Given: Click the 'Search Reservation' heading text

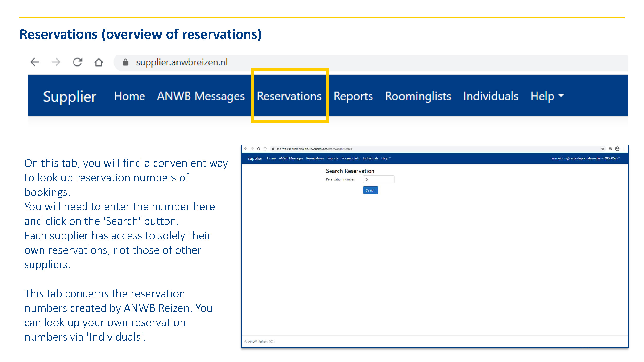Looking at the screenshot, I should [350, 171].
